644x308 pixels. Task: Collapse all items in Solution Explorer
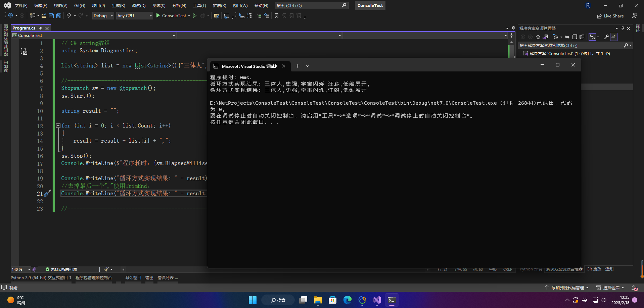pos(574,37)
